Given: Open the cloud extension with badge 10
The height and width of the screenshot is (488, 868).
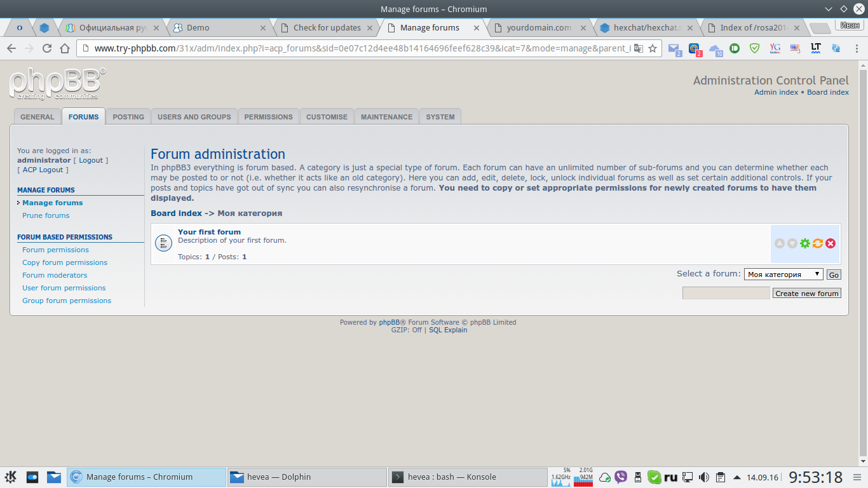Looking at the screenshot, I should pos(715,49).
